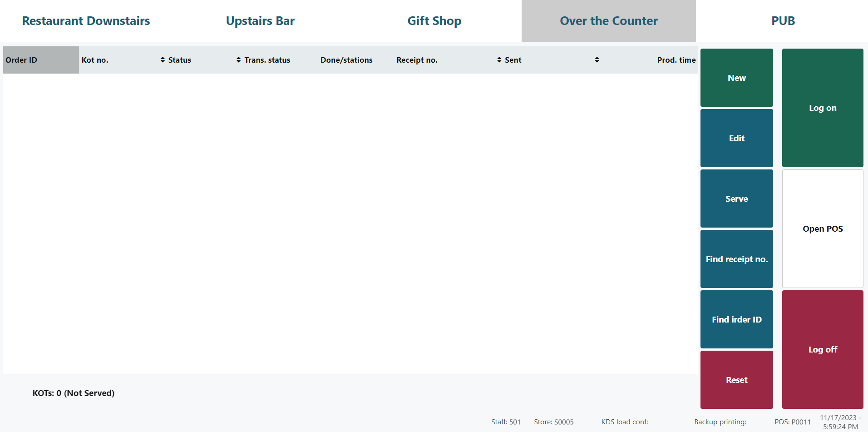Click the Log off button
Viewport: 868px width, 432px height.
tap(823, 349)
